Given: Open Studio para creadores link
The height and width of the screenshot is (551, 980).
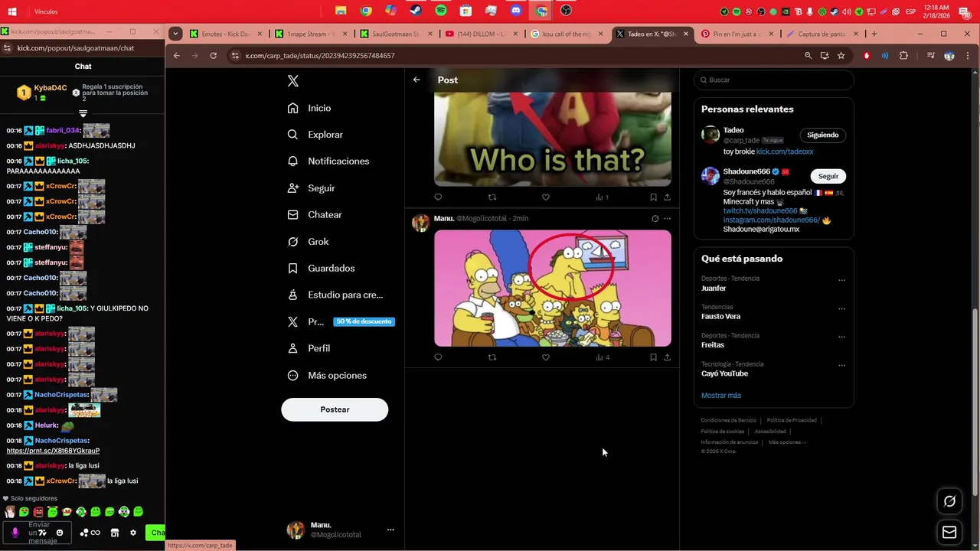Looking at the screenshot, I should coord(335,295).
